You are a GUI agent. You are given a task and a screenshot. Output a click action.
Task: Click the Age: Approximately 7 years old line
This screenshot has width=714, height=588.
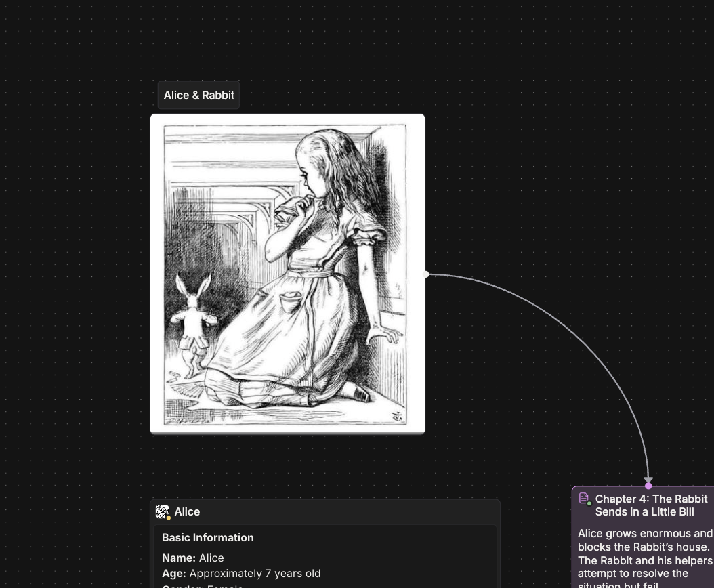coord(241,573)
